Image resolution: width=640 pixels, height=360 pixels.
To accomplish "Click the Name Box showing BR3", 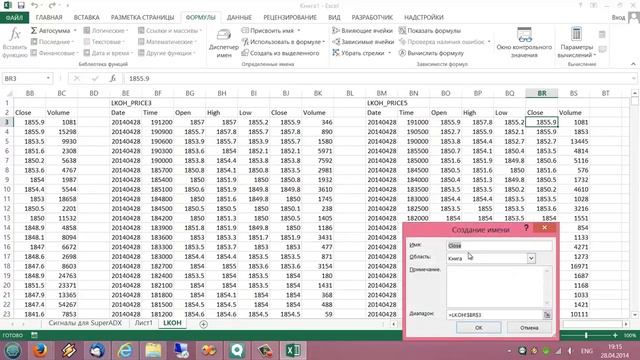I will pyautogui.click(x=23, y=78).
